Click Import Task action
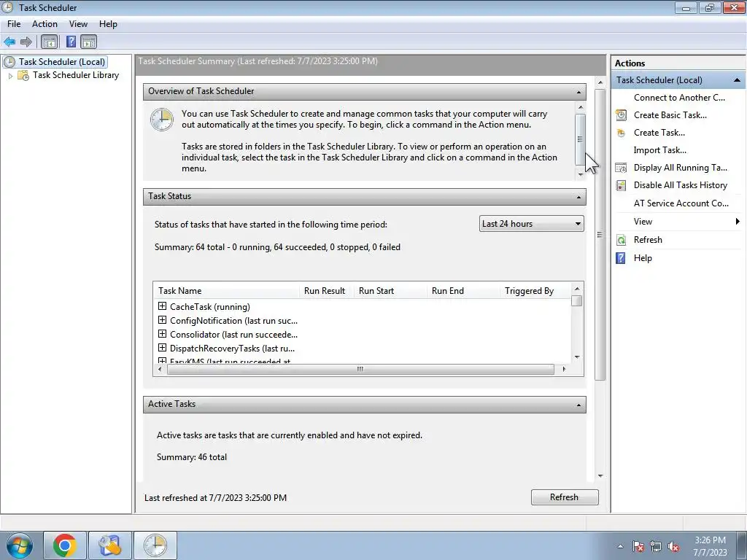Image resolution: width=747 pixels, height=560 pixels. [x=659, y=150]
